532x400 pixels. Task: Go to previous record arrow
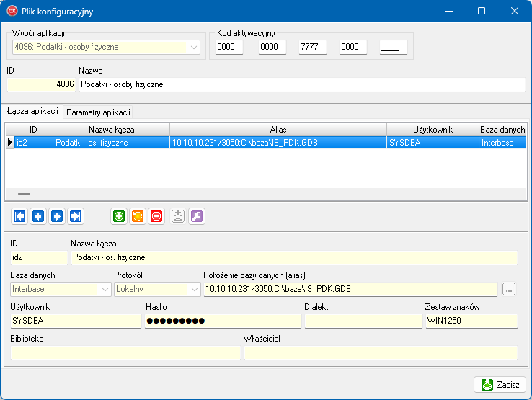pyautogui.click(x=38, y=216)
